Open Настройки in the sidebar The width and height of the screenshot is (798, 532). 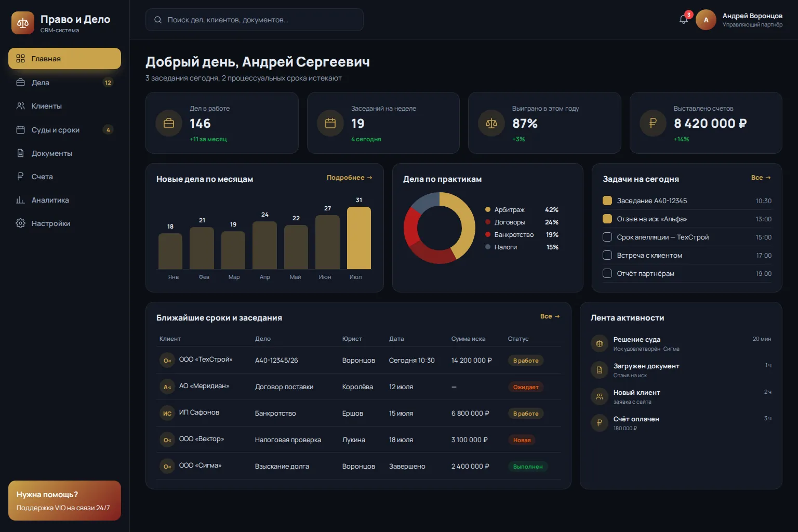click(x=64, y=223)
